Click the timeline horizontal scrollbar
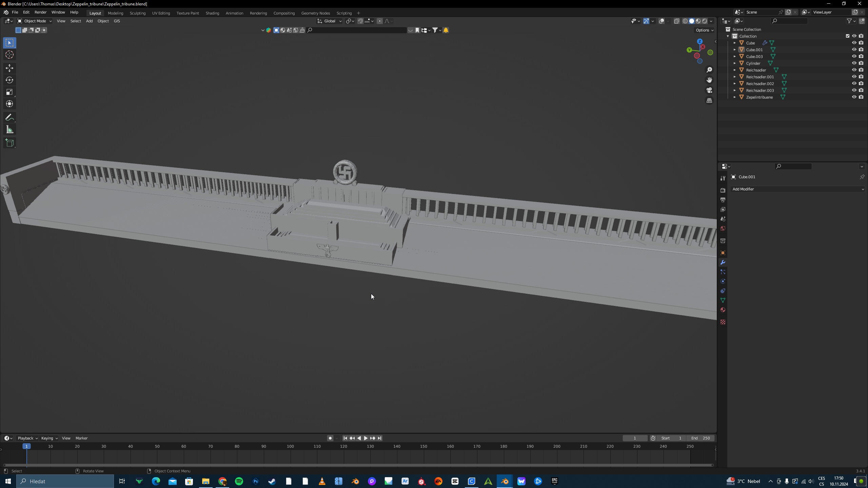Screen dimensions: 868x488 point(358,465)
